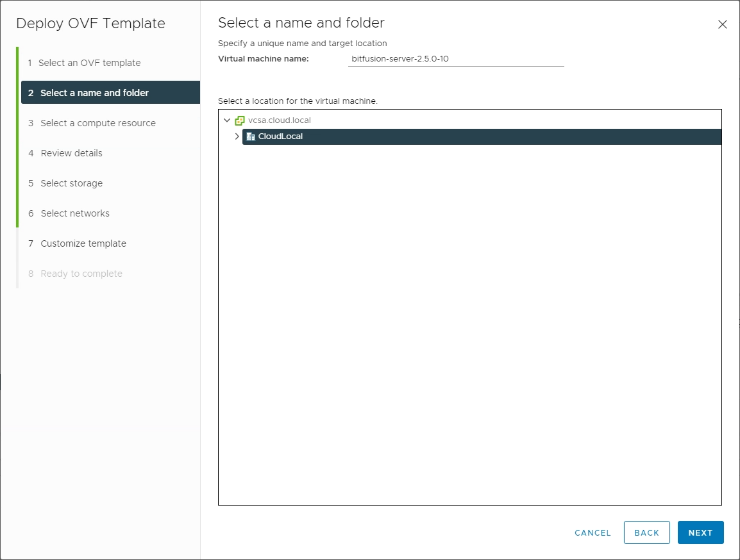This screenshot has height=560, width=740.
Task: Jump to step 3 Select a compute resource
Action: click(92, 123)
